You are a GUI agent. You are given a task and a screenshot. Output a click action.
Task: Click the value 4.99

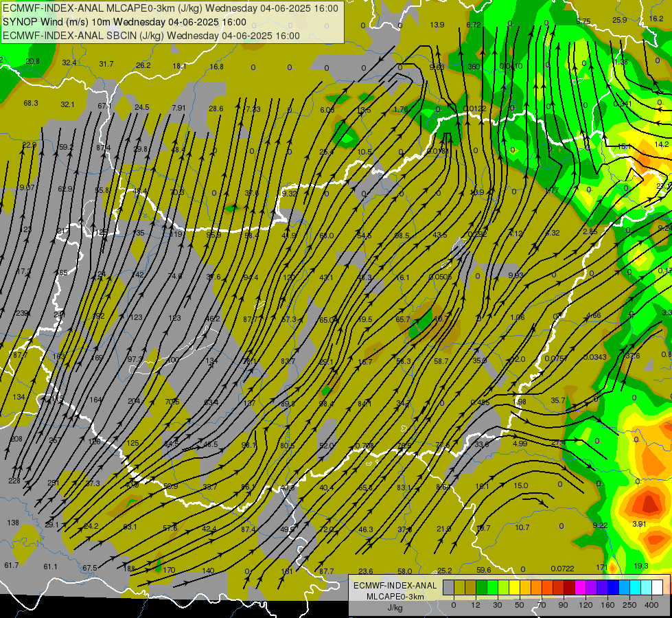(520, 444)
